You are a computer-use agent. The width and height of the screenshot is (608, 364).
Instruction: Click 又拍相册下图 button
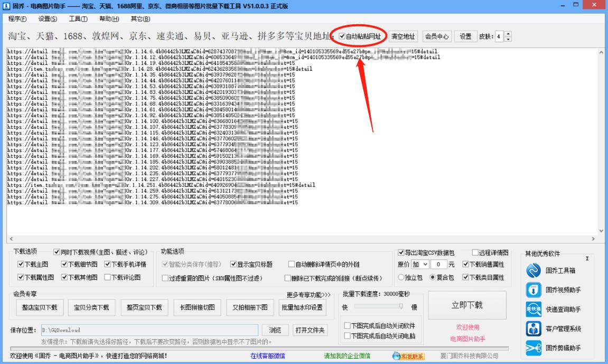click(250, 308)
